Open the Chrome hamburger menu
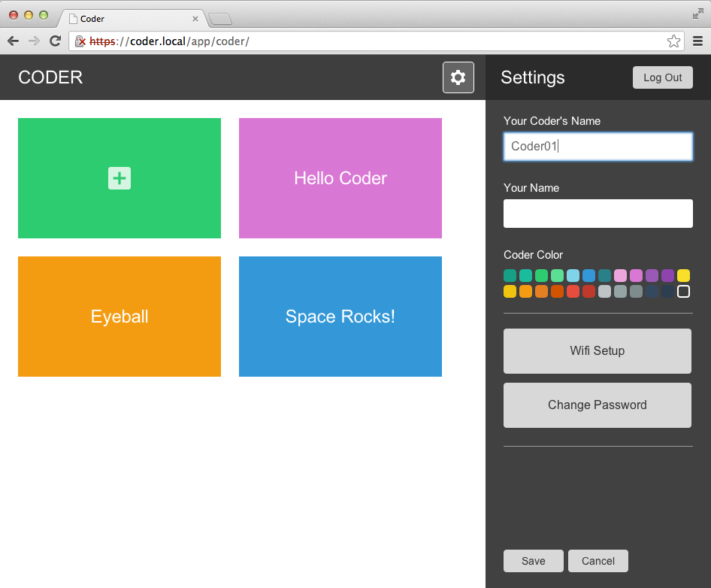711x588 pixels. (698, 41)
